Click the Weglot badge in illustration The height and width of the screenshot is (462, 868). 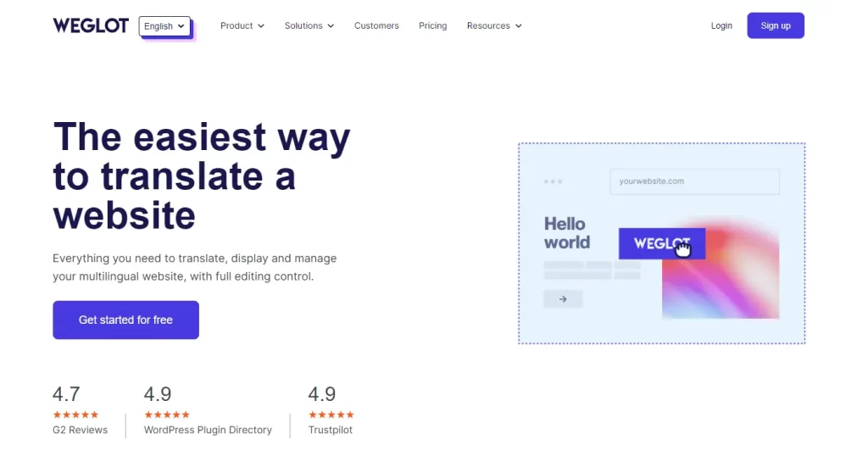[x=661, y=243]
